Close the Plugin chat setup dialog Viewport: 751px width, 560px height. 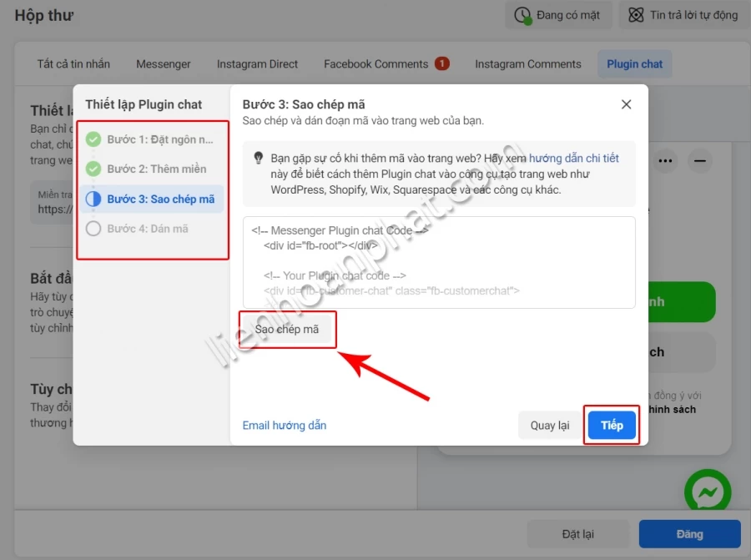click(626, 104)
